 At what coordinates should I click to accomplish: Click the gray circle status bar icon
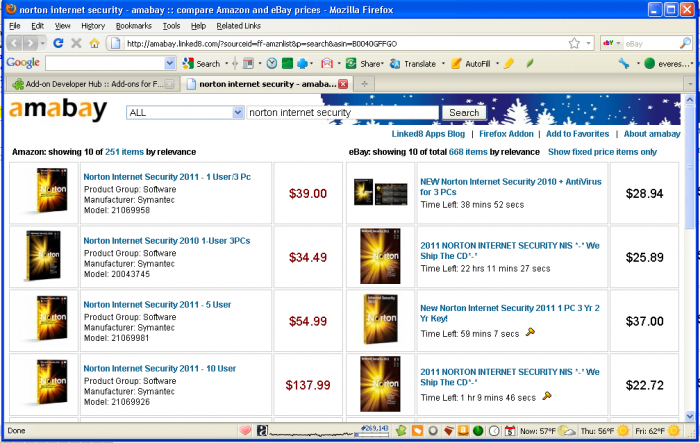(x=433, y=431)
